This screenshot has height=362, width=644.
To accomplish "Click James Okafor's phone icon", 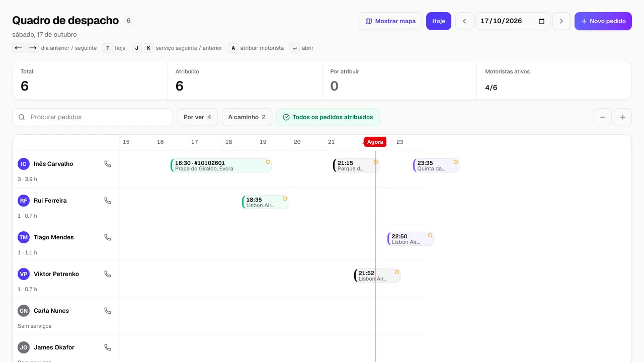I will (x=108, y=347).
